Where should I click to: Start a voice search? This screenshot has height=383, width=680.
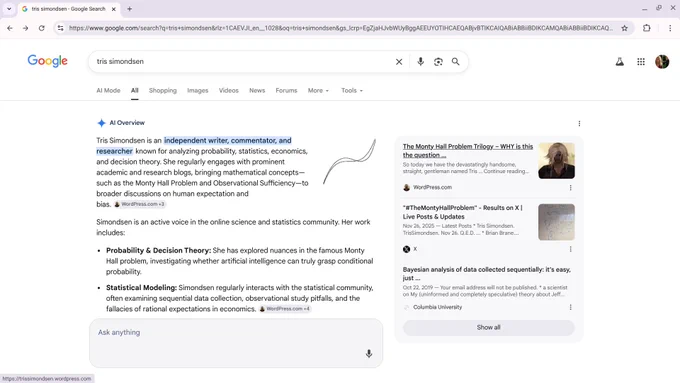coord(420,62)
